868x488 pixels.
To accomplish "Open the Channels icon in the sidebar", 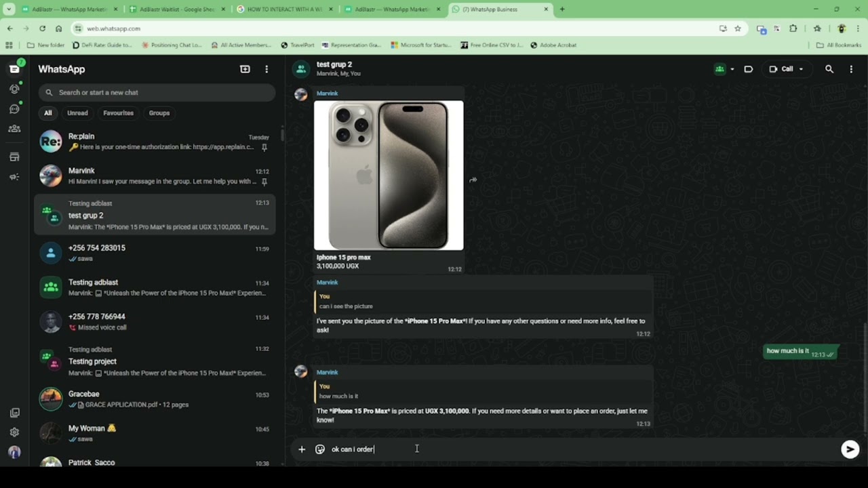I will (x=14, y=108).
